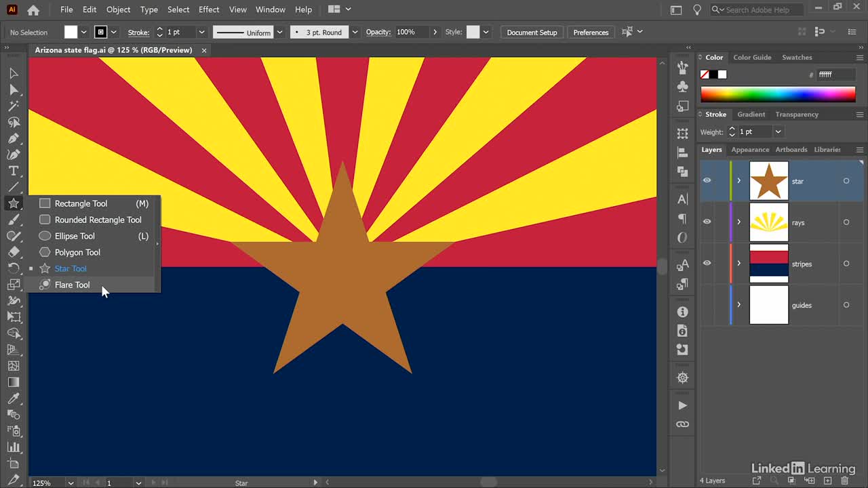Click the Delete Selection trash icon in Layers
This screenshot has height=488, width=868.
pos(844,481)
